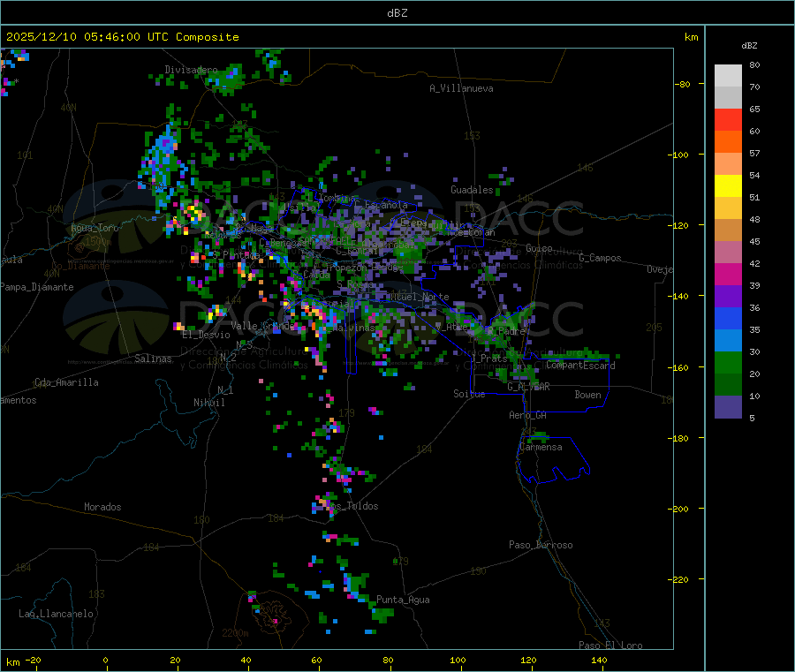Click the yellow 51-54 dBZ legend swatch
This screenshot has height=672, width=795.
point(728,186)
